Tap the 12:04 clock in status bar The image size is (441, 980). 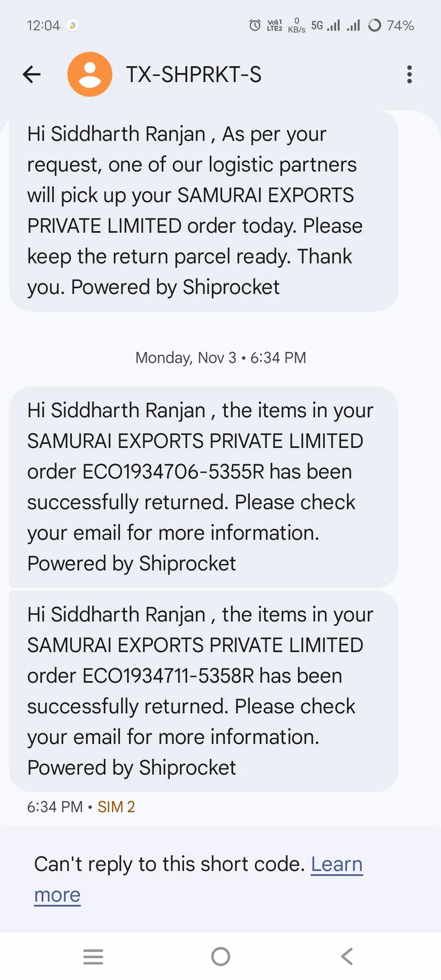43,25
